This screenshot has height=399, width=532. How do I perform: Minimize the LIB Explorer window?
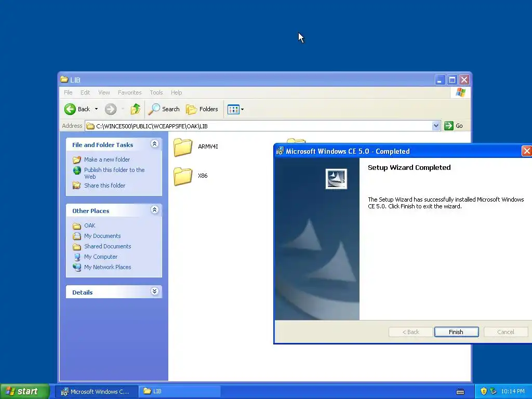(440, 80)
